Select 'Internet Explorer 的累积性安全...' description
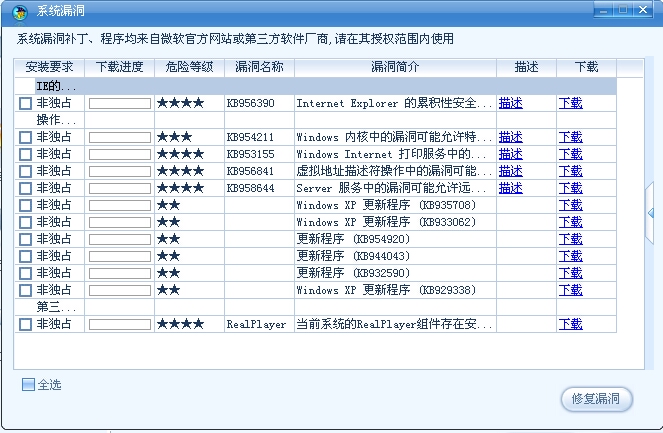Image resolution: width=663 pixels, height=433 pixels. [394, 103]
